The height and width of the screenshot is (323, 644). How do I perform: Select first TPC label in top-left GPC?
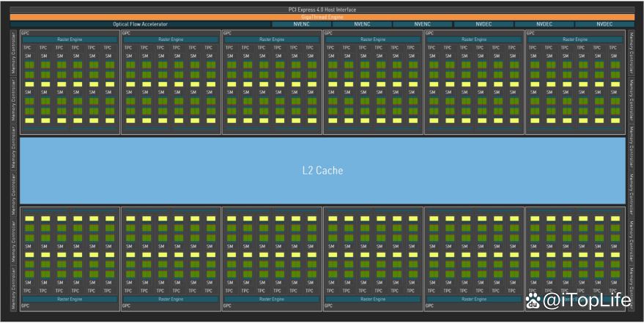29,48
